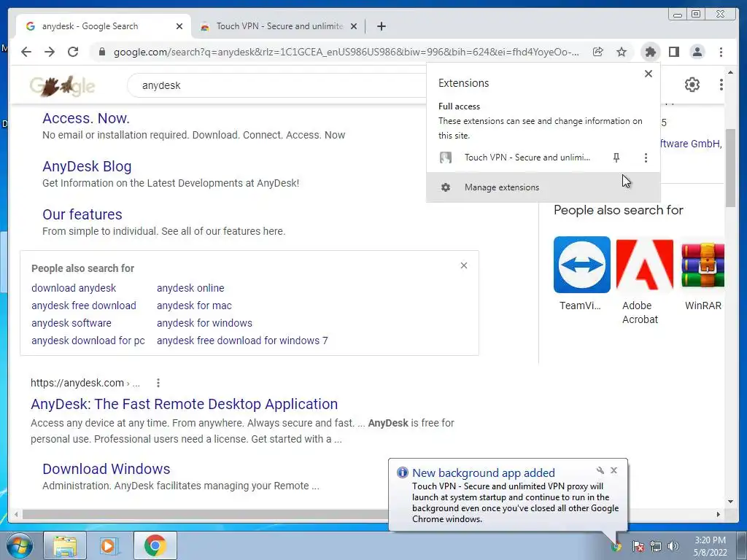Search for download anydesk
The width and height of the screenshot is (747, 560).
pyautogui.click(x=74, y=288)
